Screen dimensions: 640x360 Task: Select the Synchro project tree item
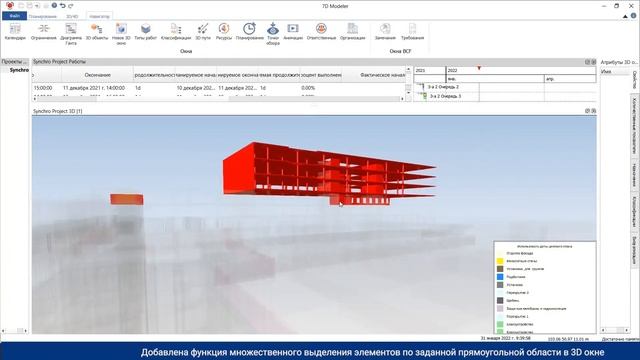[x=19, y=70]
